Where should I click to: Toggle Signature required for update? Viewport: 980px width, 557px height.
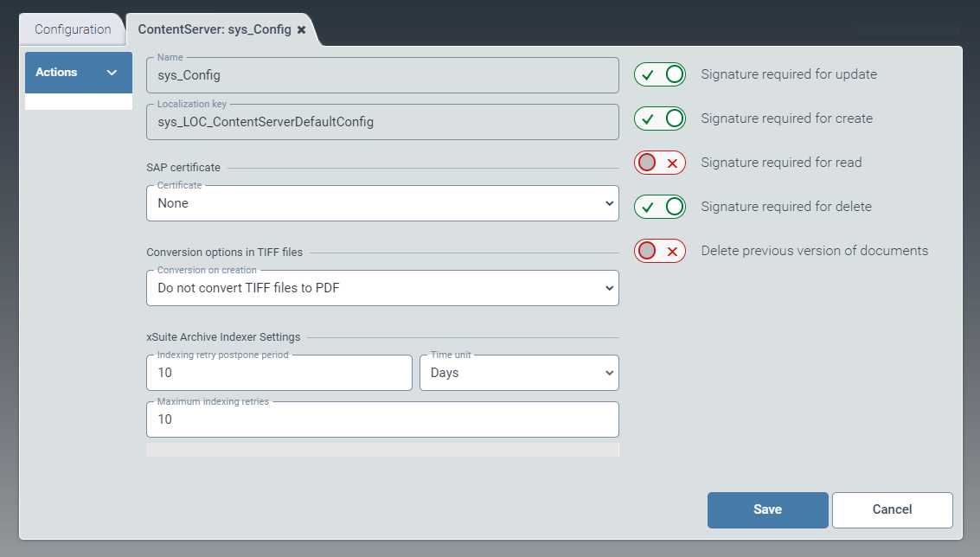(660, 74)
